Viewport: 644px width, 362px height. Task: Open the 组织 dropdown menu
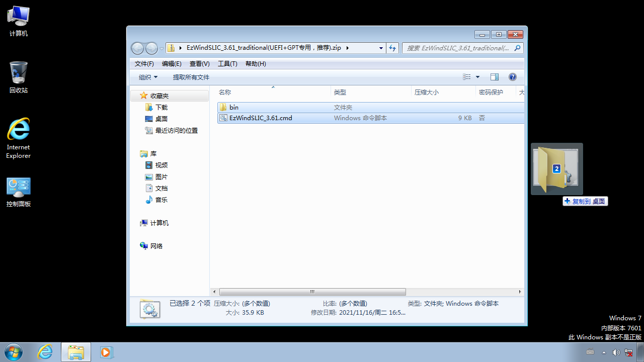point(148,77)
